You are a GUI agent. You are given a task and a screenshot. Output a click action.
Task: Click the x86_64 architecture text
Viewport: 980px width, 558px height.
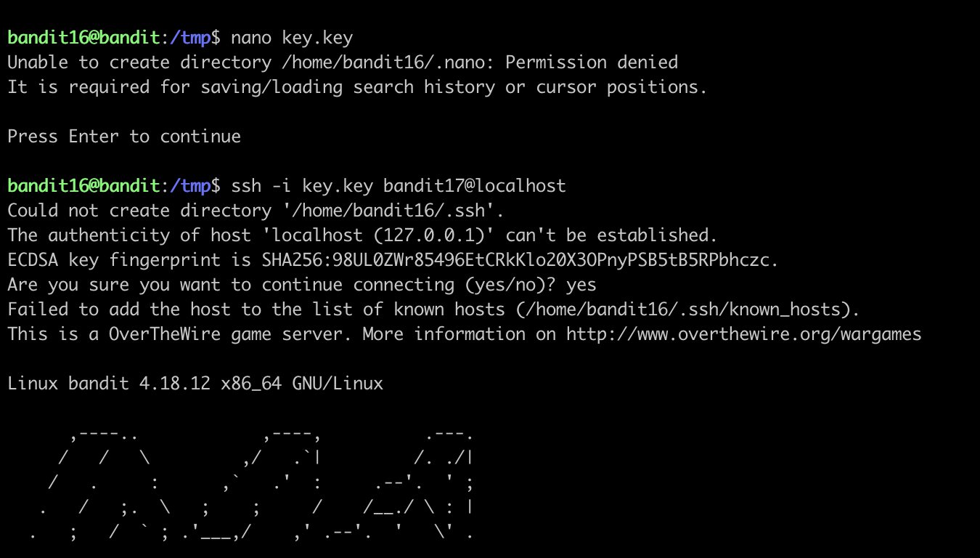click(250, 384)
